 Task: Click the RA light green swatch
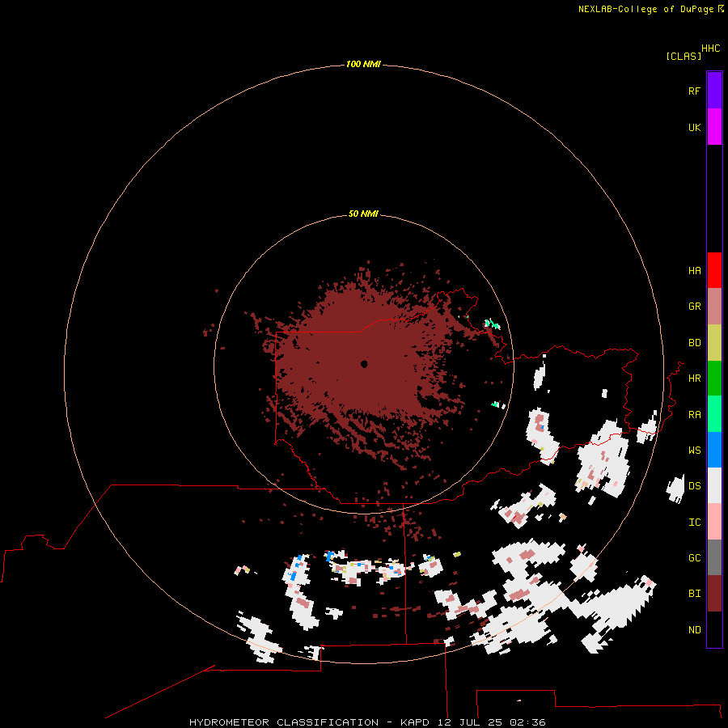click(x=714, y=414)
